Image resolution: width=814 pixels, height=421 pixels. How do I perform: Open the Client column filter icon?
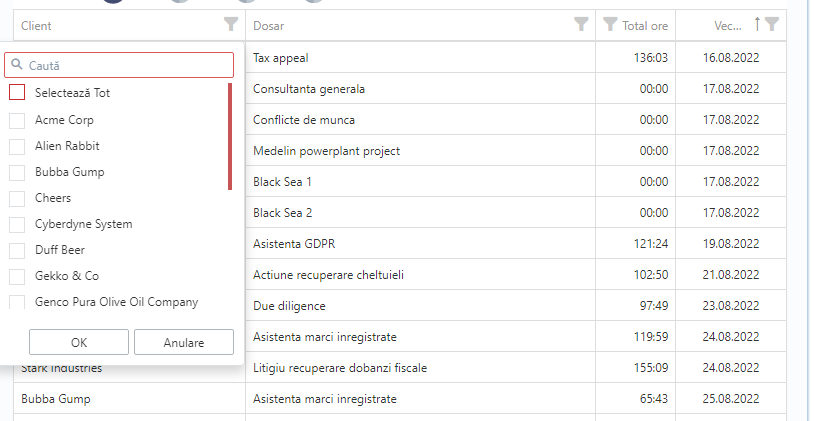click(x=231, y=24)
